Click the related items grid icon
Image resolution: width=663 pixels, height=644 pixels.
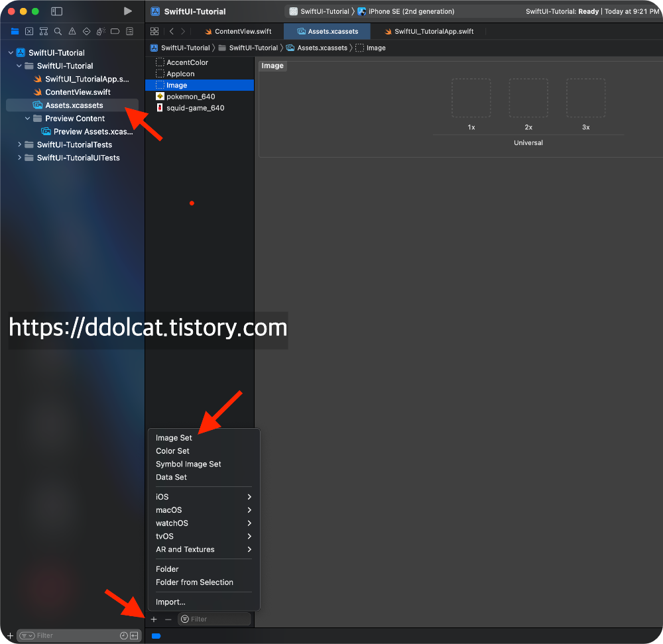tap(154, 31)
